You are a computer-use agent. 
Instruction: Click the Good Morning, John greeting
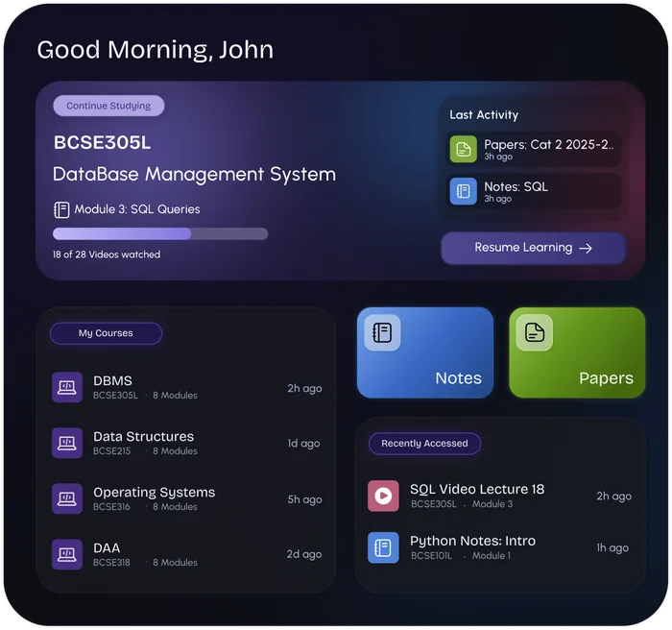click(x=156, y=50)
